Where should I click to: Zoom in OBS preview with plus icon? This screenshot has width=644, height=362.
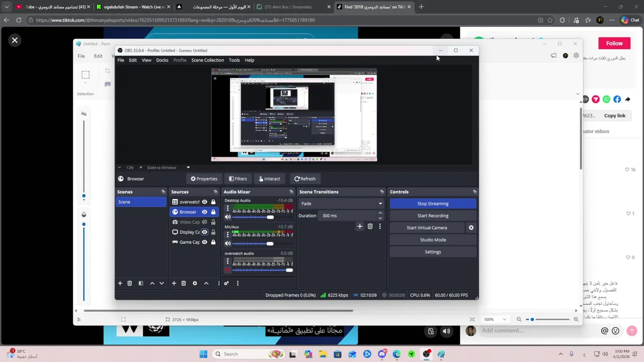[x=140, y=167]
